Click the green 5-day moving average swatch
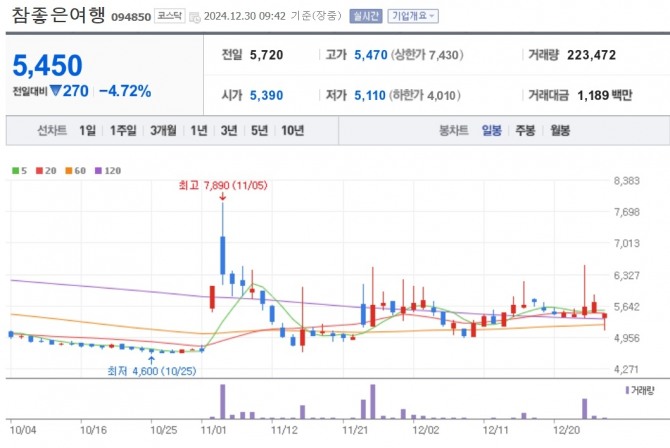 [x=15, y=171]
